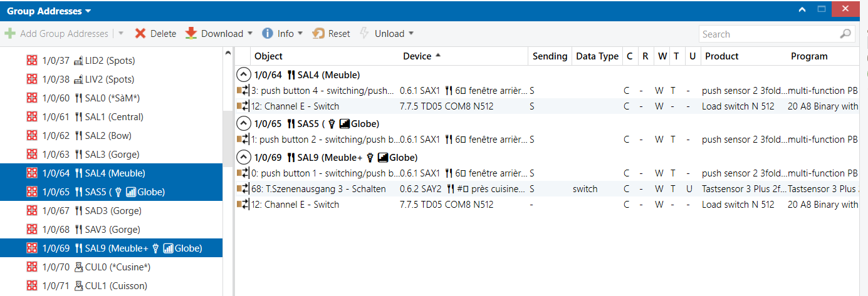Viewport: 868px width, 296px height.
Task: Click the Download arrow icon
Action: pos(191,34)
